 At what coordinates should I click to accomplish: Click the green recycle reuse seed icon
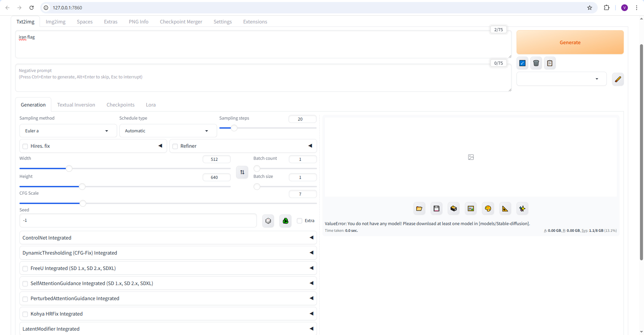point(285,221)
